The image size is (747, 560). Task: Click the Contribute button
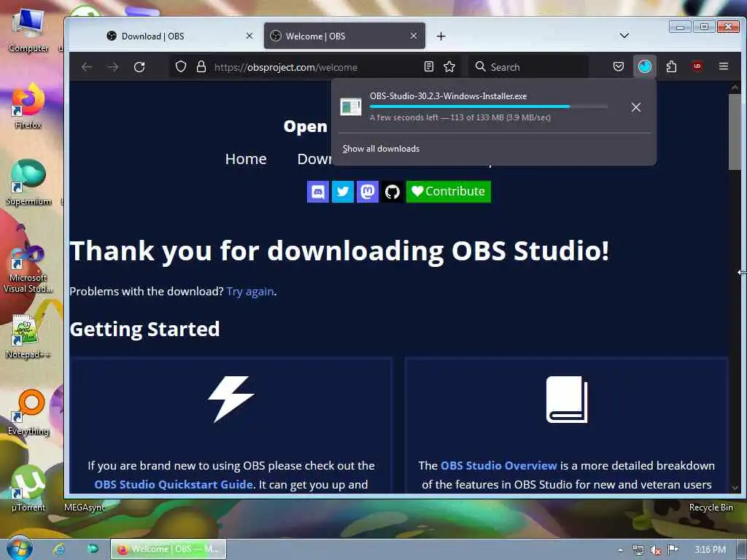point(449,192)
